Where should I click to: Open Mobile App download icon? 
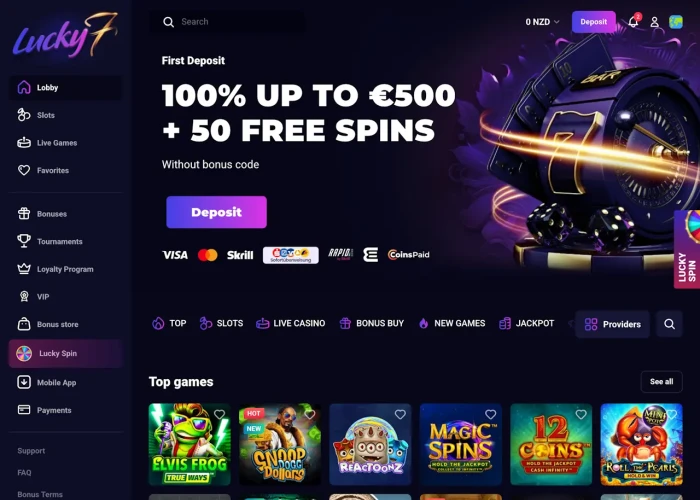[24, 382]
